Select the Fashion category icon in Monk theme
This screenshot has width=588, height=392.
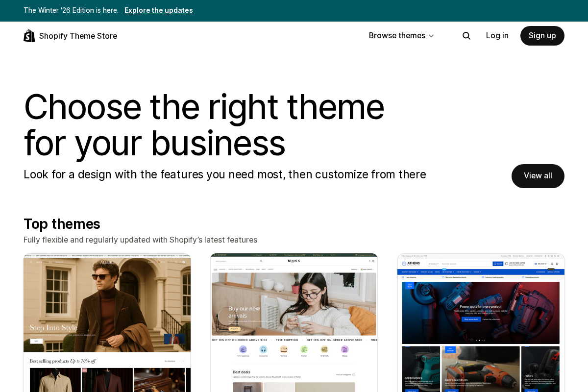[x=304, y=349]
